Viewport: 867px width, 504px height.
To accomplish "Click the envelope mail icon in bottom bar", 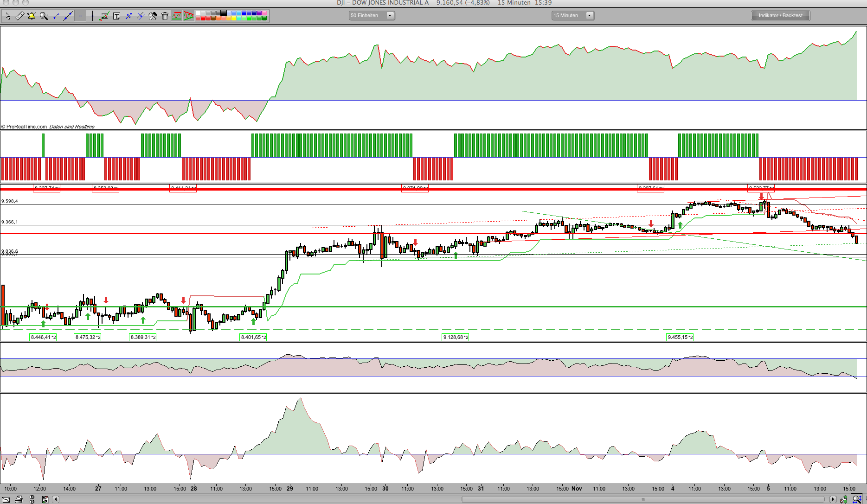I will point(6,499).
